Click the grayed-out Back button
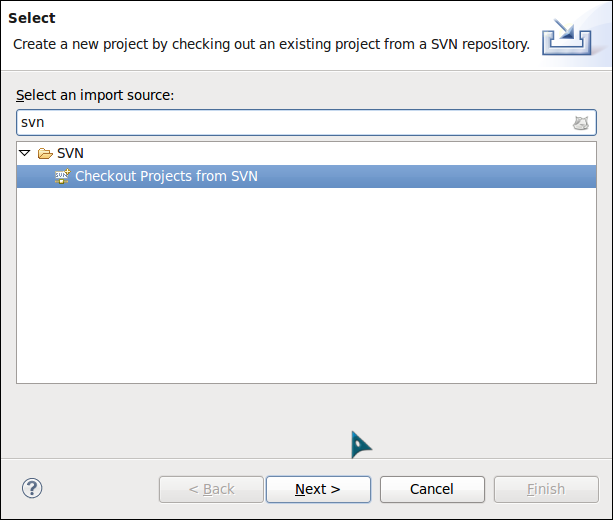 [211, 489]
